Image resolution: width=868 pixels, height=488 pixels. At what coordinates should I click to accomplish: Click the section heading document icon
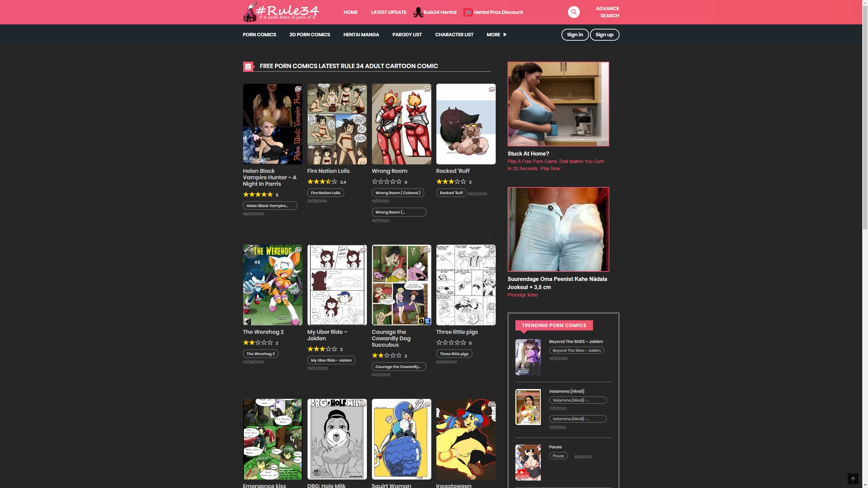coord(248,67)
